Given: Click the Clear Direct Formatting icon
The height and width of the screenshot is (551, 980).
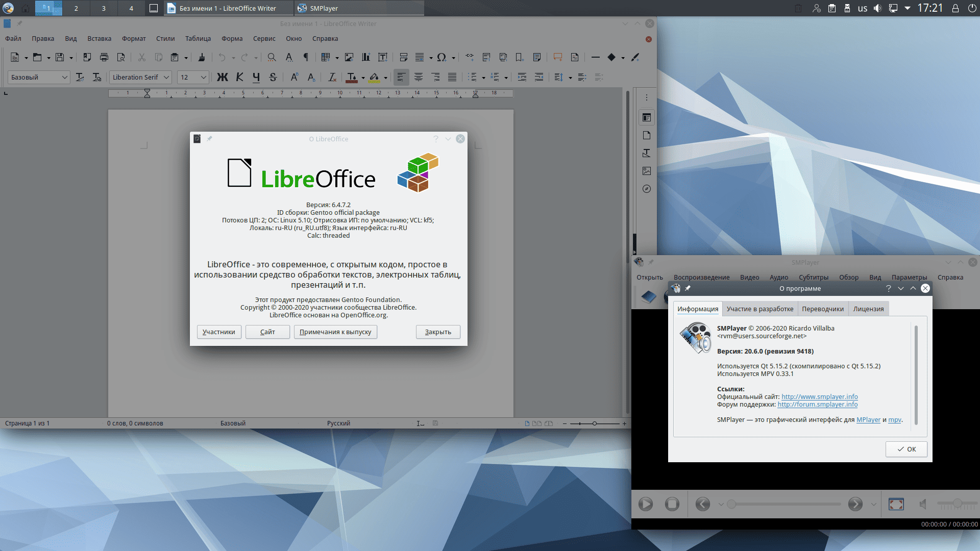Looking at the screenshot, I should 332,78.
